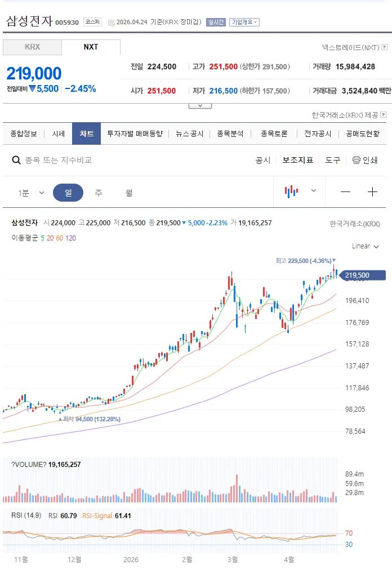Image resolution: width=392 pixels, height=579 pixels.
Task: Click the 인쇄 print button
Action: 365,161
